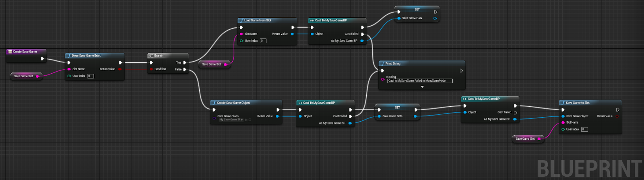This screenshot has width=644, height=180.
Task: Select the Create Save Game event node title
Action: pos(25,52)
